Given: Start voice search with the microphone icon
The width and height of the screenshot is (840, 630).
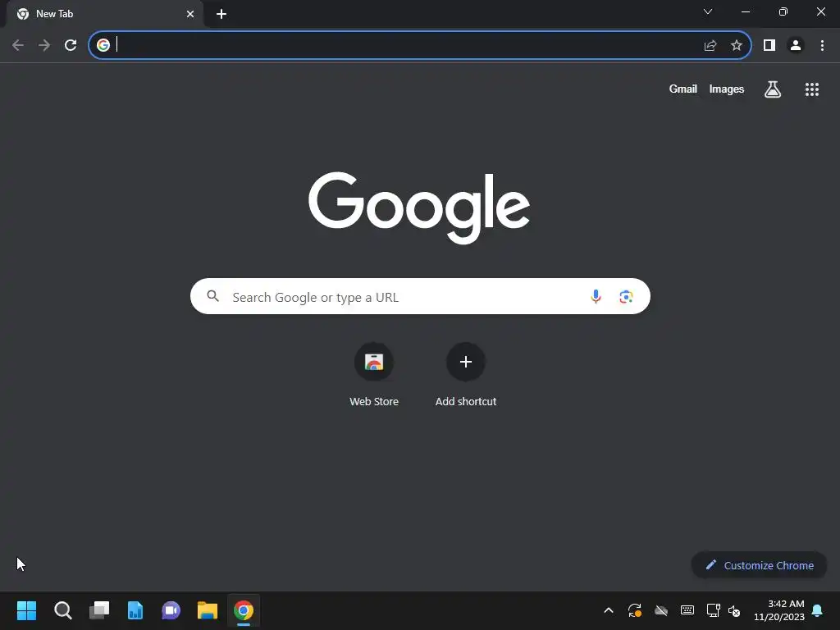Looking at the screenshot, I should point(596,296).
